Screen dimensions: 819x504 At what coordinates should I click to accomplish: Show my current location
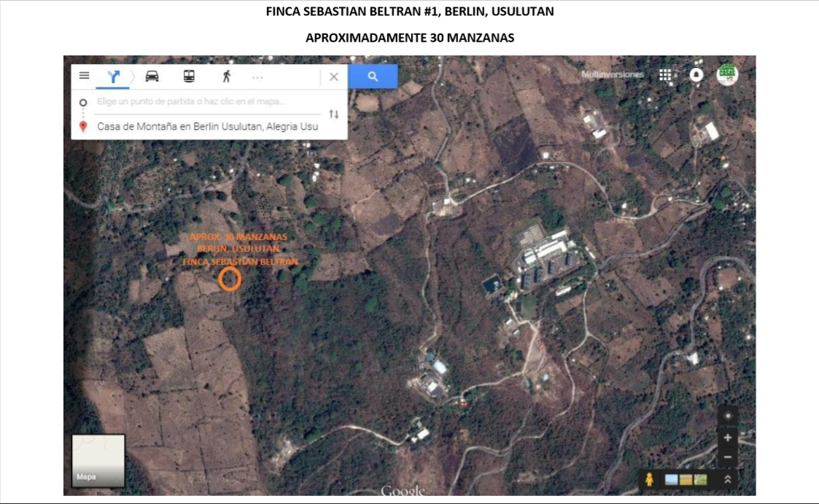point(727,416)
